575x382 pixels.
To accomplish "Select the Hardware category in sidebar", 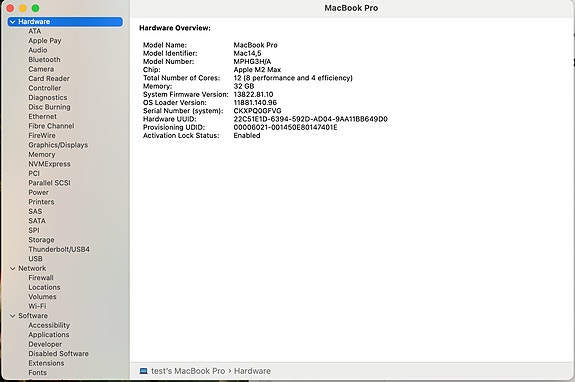I will click(x=65, y=22).
